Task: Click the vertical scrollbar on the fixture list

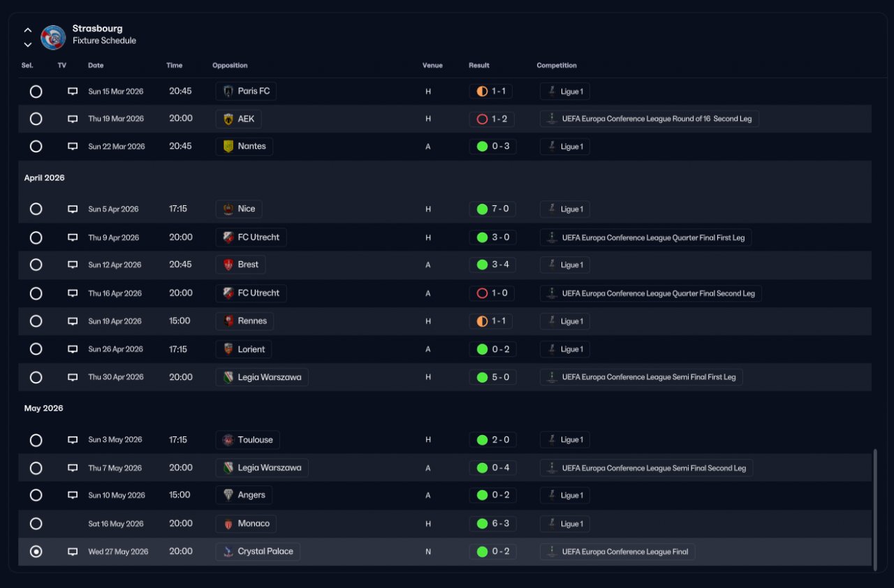Action: [x=876, y=508]
